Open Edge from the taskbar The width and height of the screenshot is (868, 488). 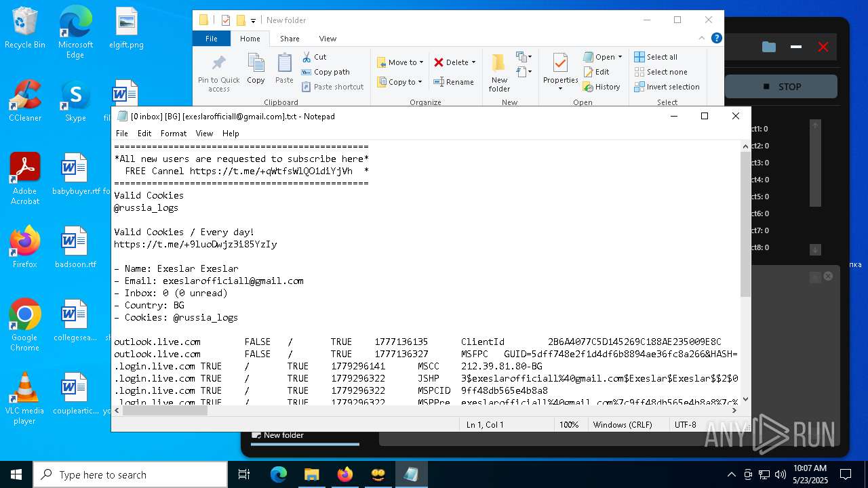279,474
